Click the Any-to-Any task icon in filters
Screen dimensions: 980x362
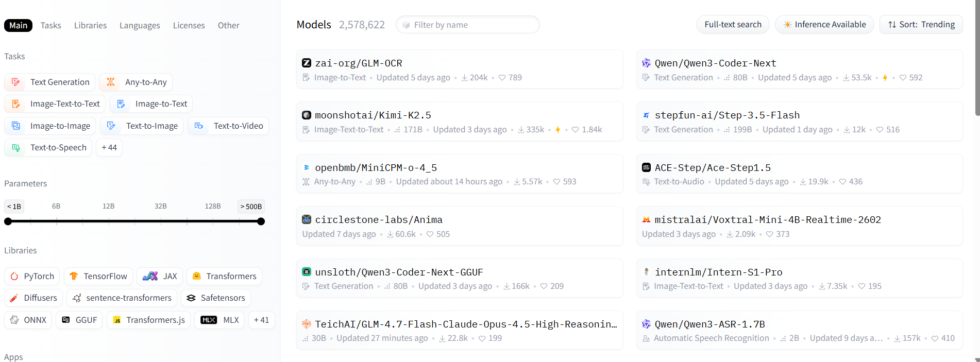[x=110, y=82]
